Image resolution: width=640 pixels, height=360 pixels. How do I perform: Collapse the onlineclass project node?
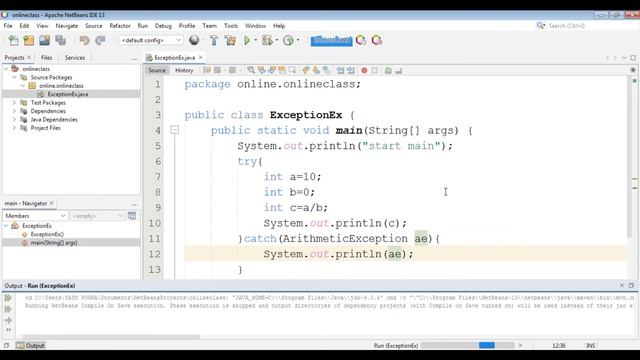pos(6,69)
